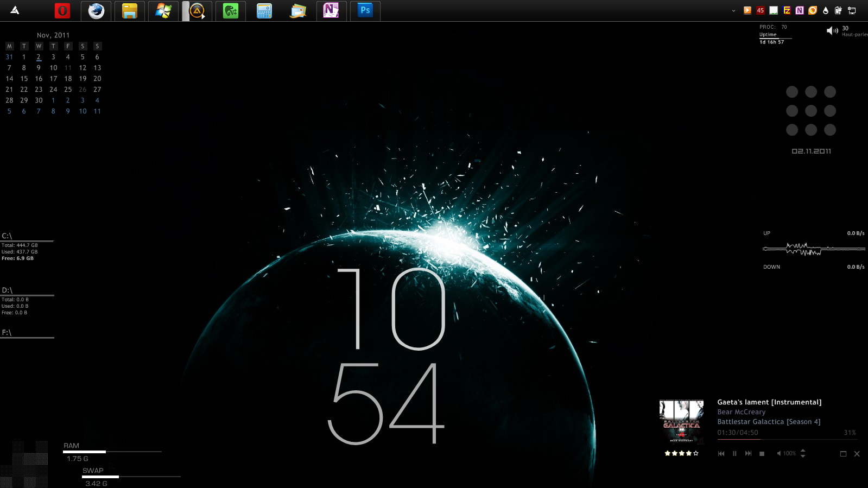Screen dimensions: 868x488
Task: Launch the Calculator from the taskbar
Action: coord(264,11)
